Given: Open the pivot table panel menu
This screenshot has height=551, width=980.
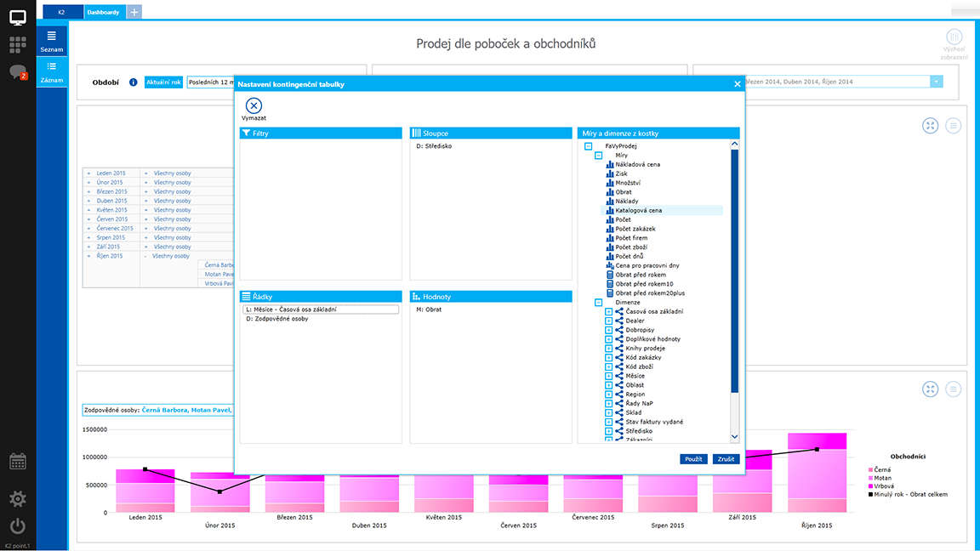Looking at the screenshot, I should click(x=953, y=126).
